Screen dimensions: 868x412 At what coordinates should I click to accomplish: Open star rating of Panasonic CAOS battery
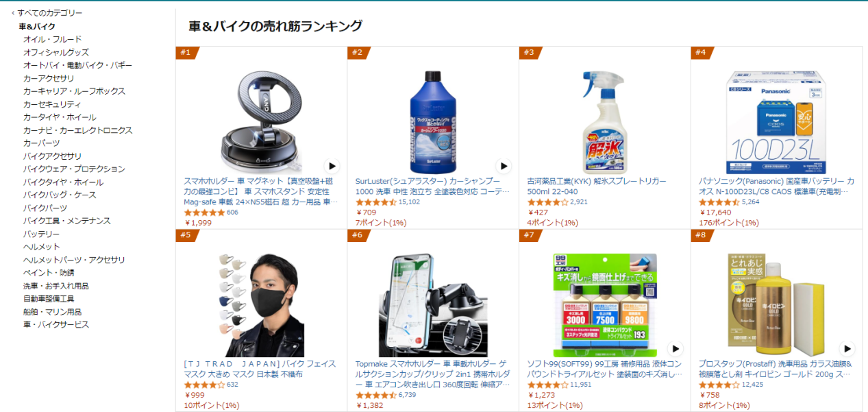(x=719, y=202)
